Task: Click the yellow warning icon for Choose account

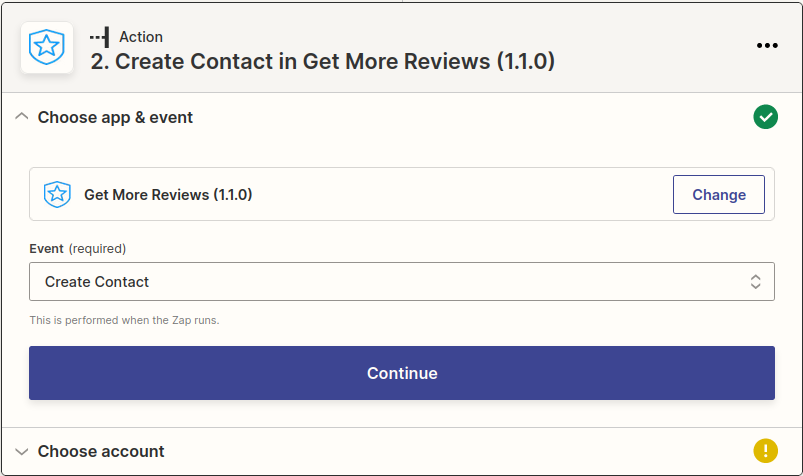Action: [765, 451]
